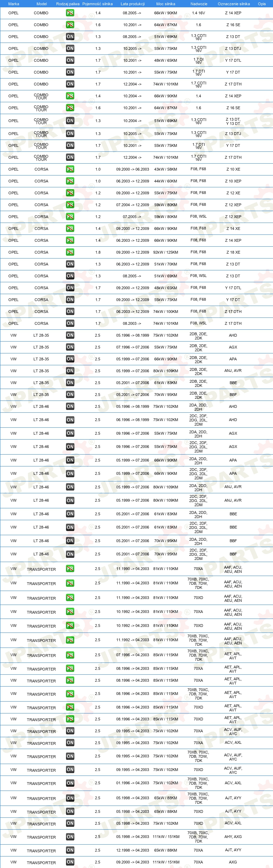Click production date 12.1998 -> 04.2003

[133, 850]
